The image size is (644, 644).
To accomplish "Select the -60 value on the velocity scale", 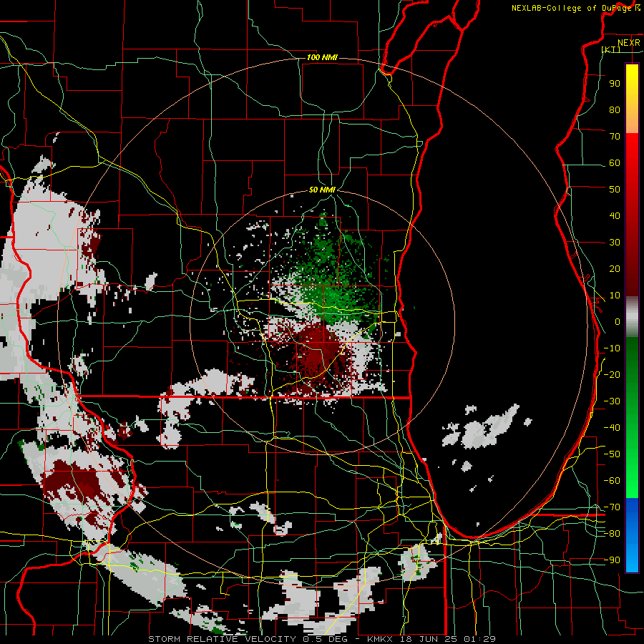I will tap(612, 481).
